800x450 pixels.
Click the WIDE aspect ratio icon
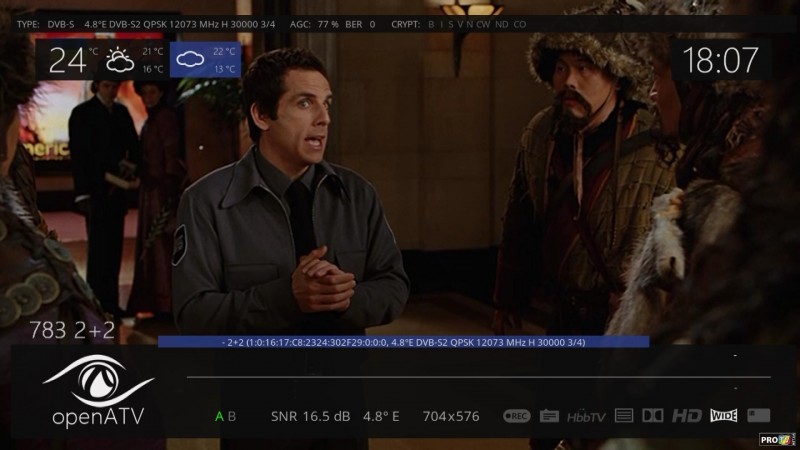click(723, 416)
